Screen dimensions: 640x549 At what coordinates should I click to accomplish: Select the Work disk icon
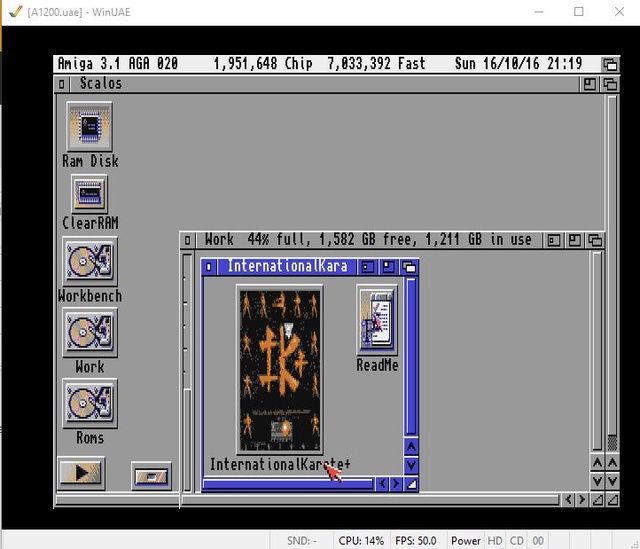coord(90,332)
